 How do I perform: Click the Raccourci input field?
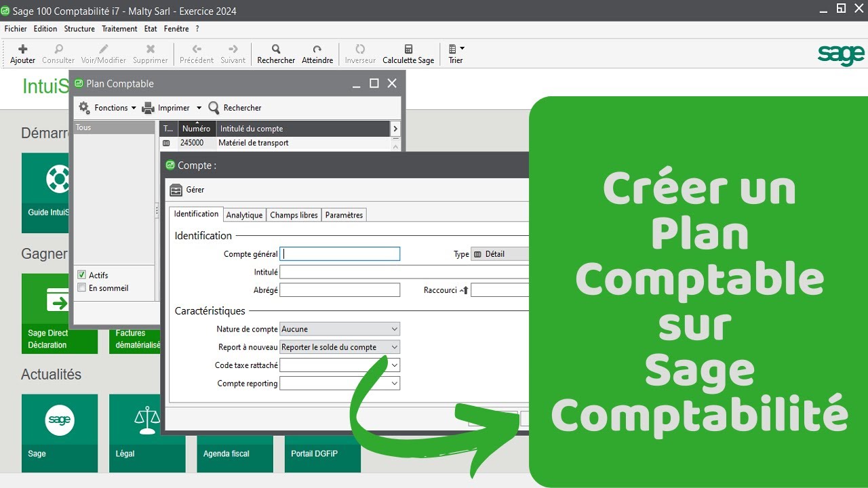point(500,290)
